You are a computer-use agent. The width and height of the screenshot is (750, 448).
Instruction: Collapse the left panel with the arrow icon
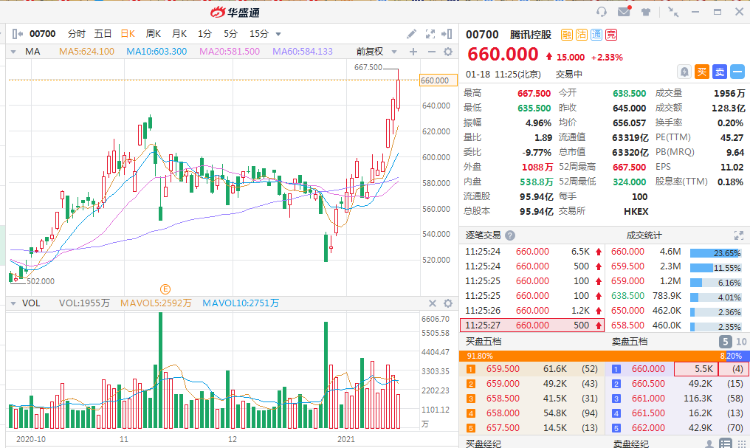18,34
